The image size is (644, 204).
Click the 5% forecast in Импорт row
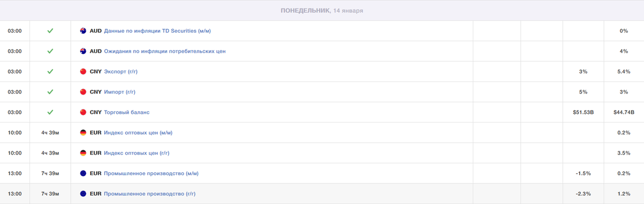pyautogui.click(x=583, y=92)
